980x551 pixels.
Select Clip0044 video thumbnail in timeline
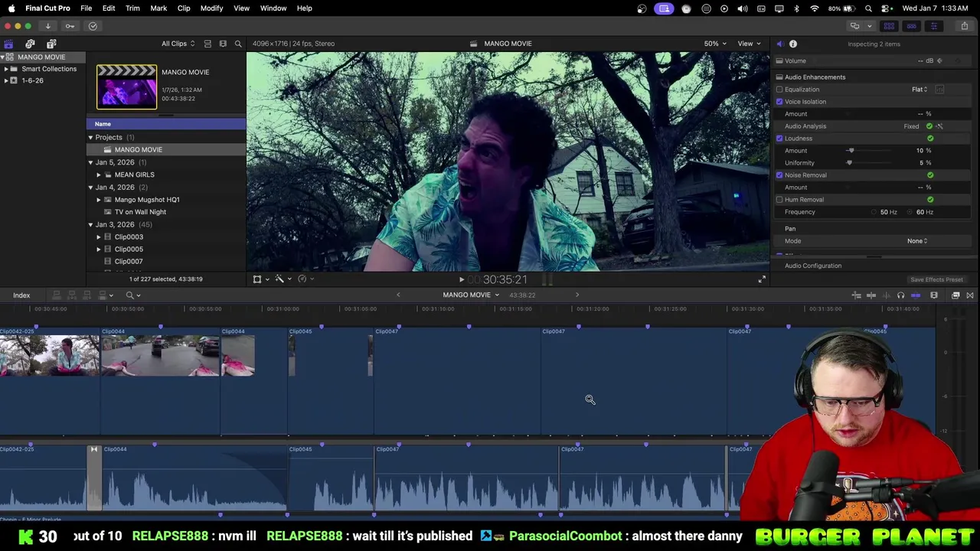(160, 356)
